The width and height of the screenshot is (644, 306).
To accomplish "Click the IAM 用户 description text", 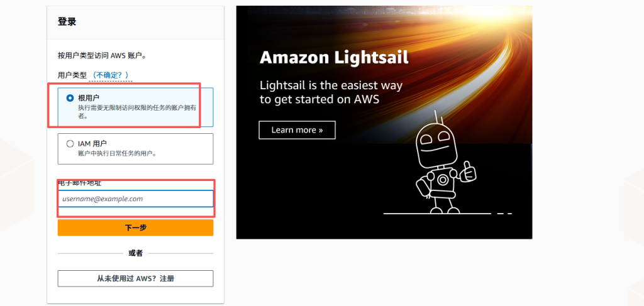I will [x=117, y=153].
